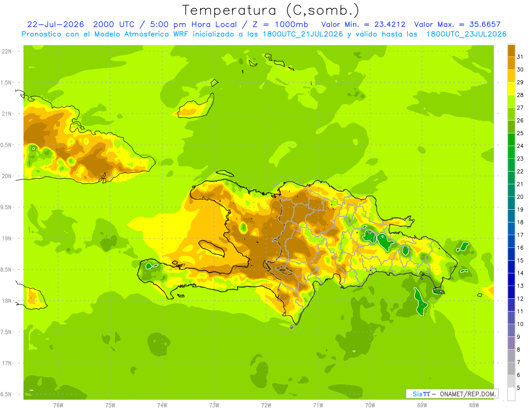
Task: Click the color scale value '5'
Action: tap(519, 388)
